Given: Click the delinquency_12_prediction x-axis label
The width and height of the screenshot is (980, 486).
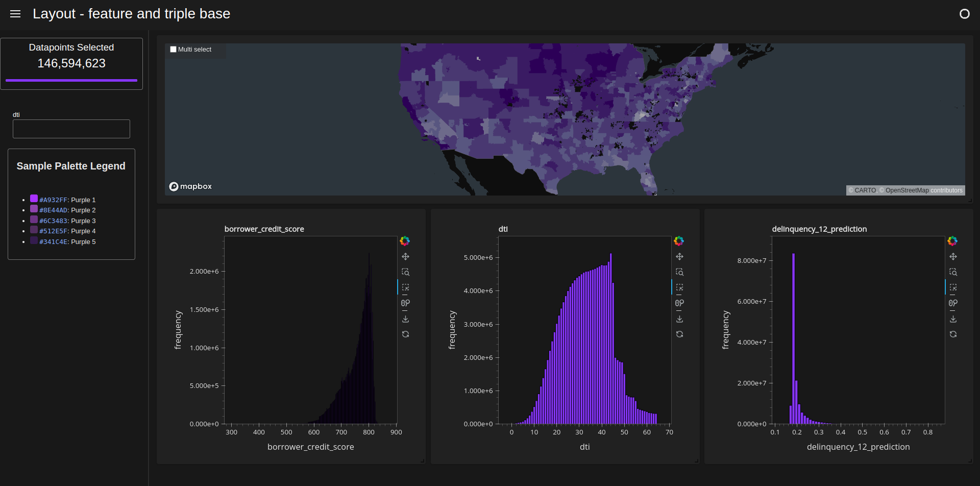Looking at the screenshot, I should pyautogui.click(x=858, y=447).
